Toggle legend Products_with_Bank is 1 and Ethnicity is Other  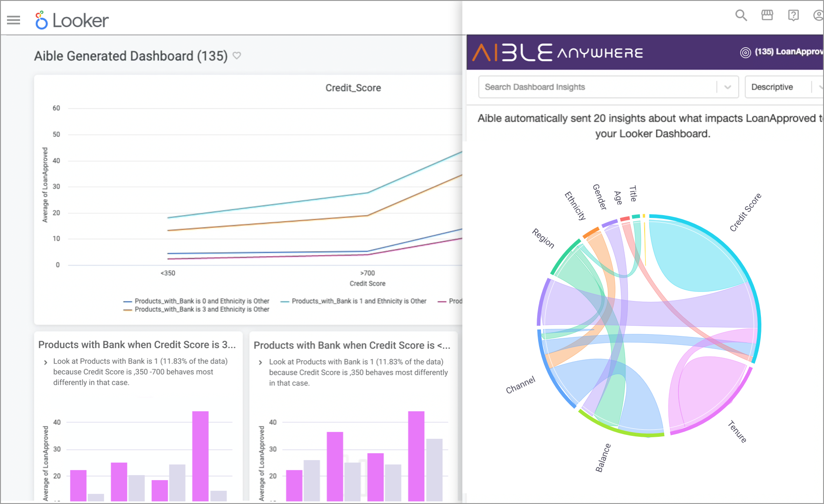click(x=354, y=301)
